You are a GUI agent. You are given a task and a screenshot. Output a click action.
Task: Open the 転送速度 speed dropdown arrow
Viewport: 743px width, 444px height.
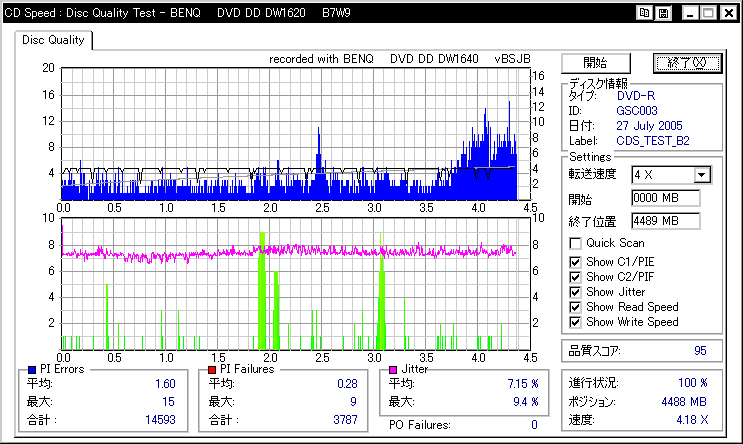tap(702, 175)
